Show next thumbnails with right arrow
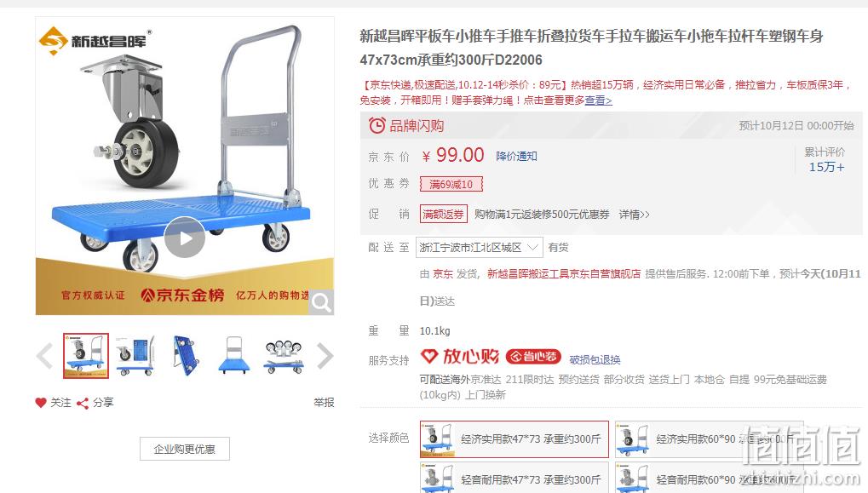Screen dimensions: 868x493 325,356
